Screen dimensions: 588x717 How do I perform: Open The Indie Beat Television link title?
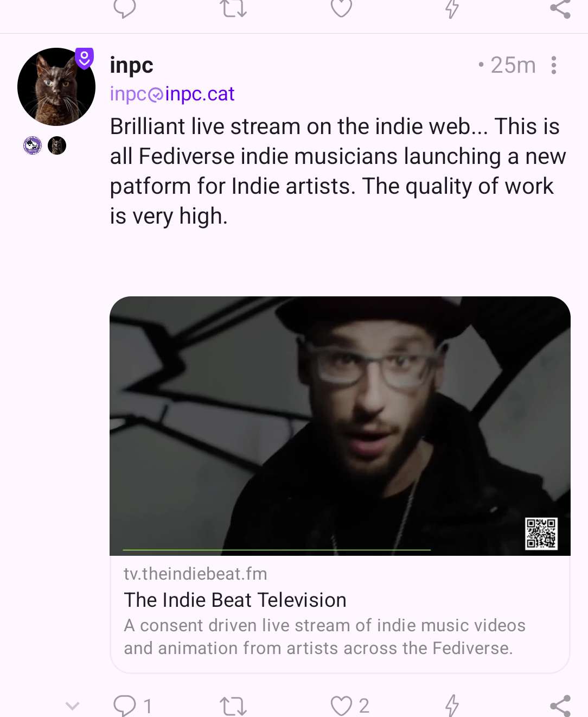(x=235, y=600)
